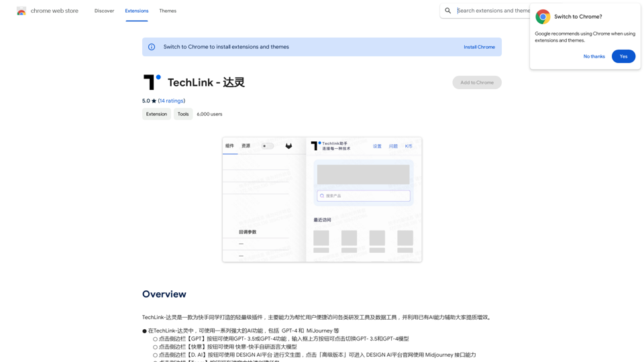
Task: Open the Themes tab
Action: coord(168,11)
